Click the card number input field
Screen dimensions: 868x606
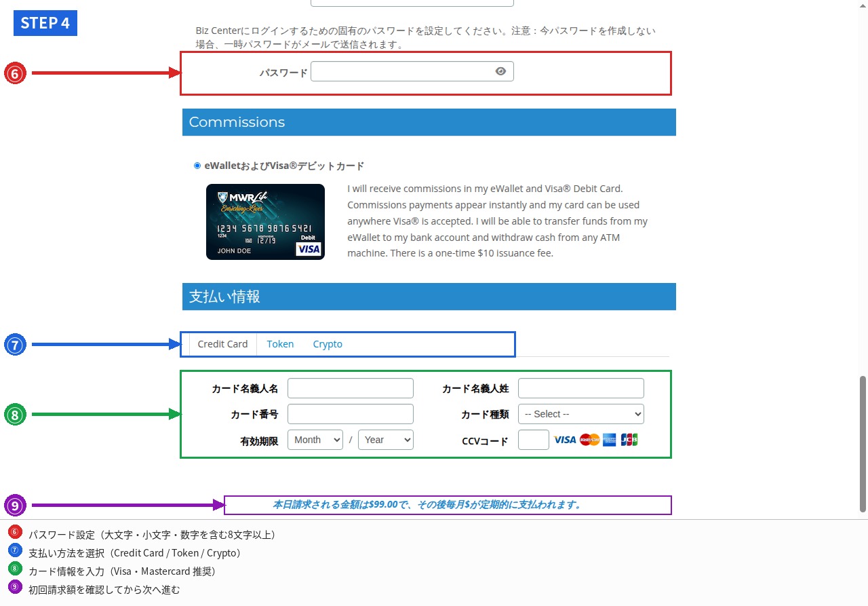pyautogui.click(x=351, y=414)
